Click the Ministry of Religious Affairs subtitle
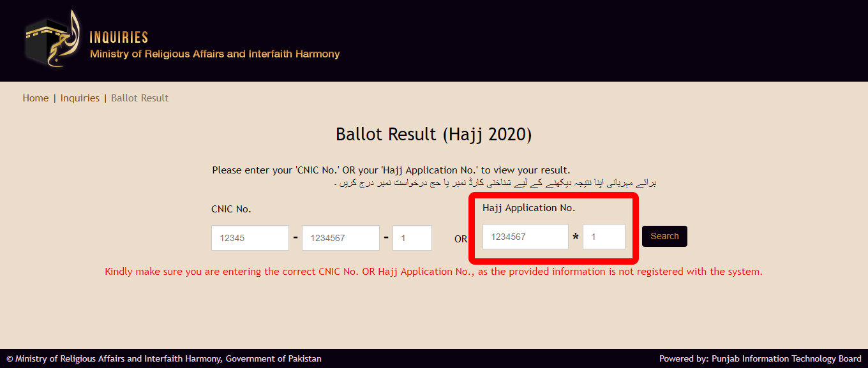868x368 pixels. (214, 54)
